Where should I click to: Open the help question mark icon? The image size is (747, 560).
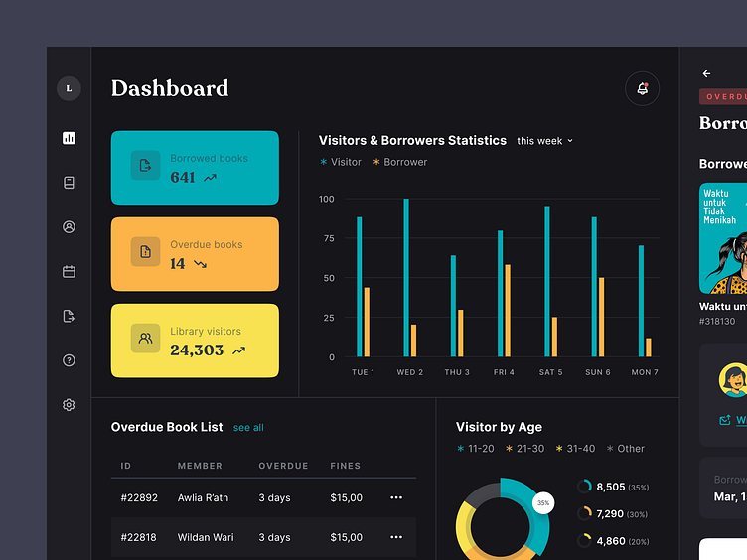coord(69,360)
